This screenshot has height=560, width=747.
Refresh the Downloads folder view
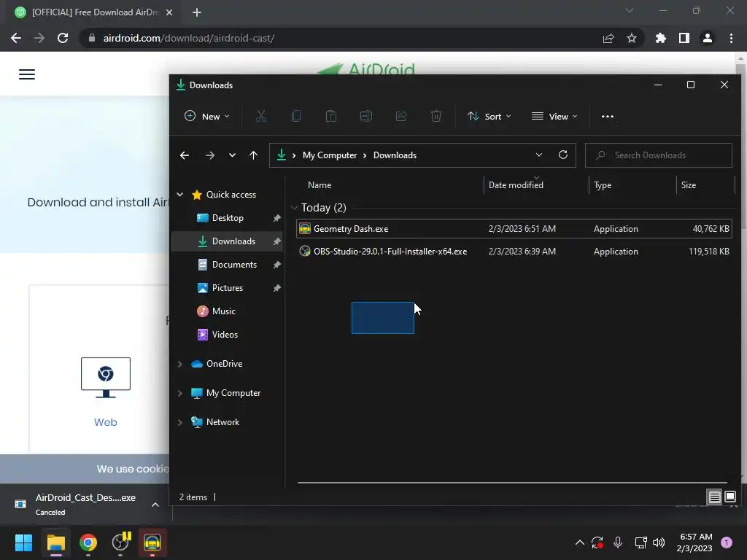[563, 155]
